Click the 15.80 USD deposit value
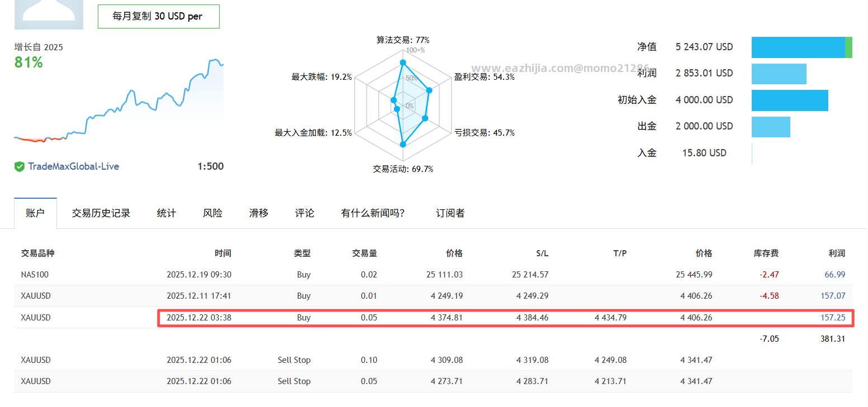The height and width of the screenshot is (407, 868). [704, 153]
